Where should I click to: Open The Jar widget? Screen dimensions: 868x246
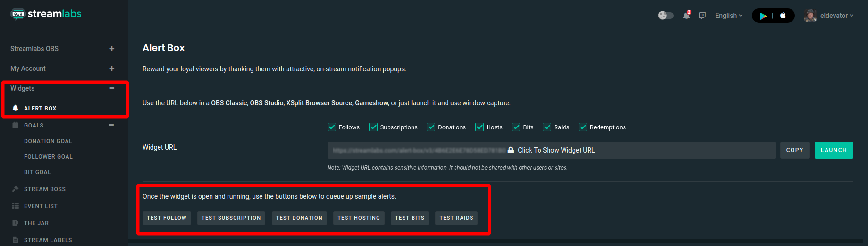coord(36,223)
